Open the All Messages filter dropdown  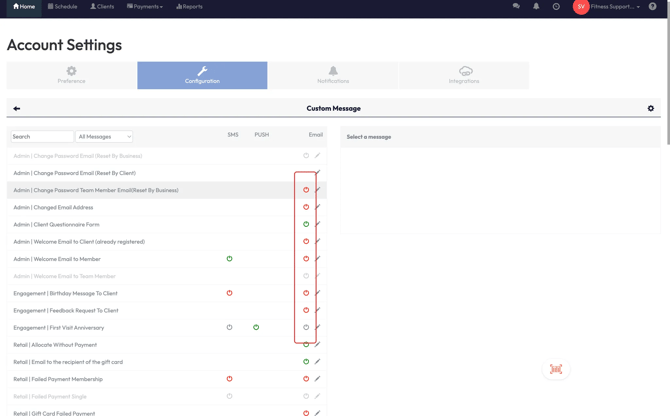click(104, 137)
